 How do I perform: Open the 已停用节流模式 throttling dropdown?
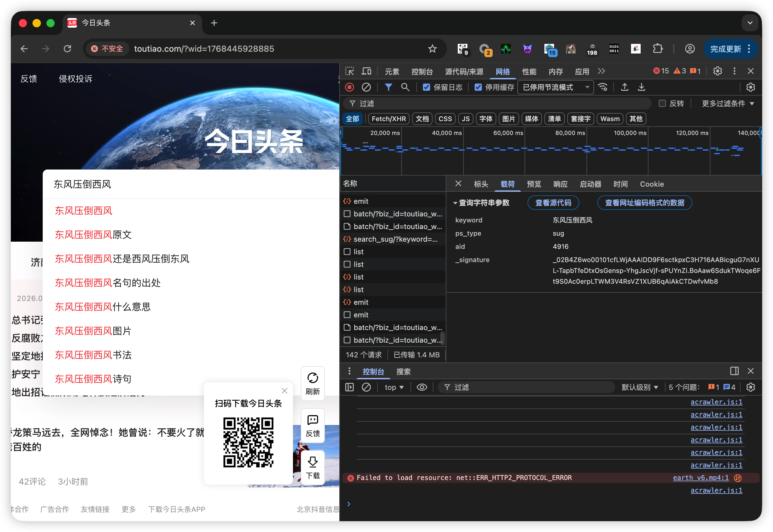click(x=555, y=87)
